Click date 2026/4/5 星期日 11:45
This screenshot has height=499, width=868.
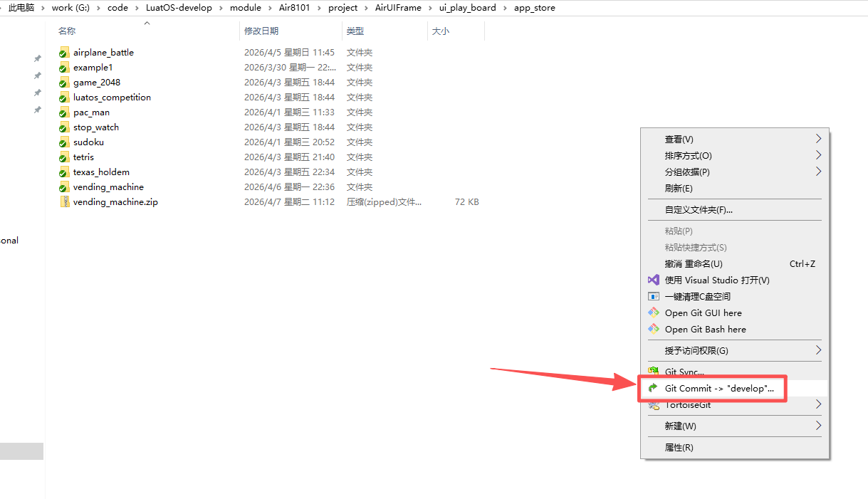point(289,53)
